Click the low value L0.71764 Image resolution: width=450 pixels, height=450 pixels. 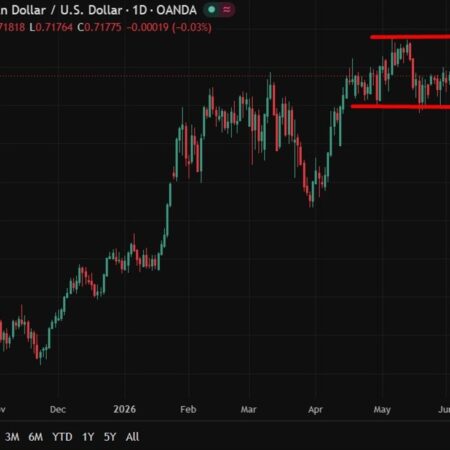tap(51, 27)
